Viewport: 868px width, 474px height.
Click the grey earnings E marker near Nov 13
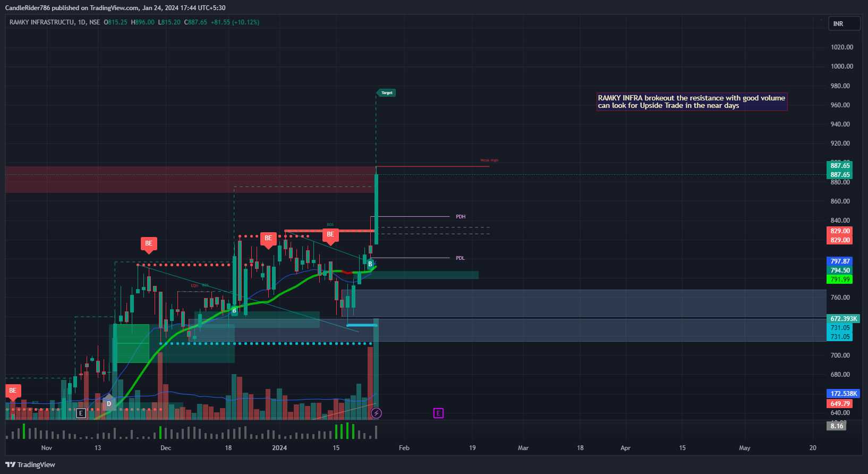81,413
